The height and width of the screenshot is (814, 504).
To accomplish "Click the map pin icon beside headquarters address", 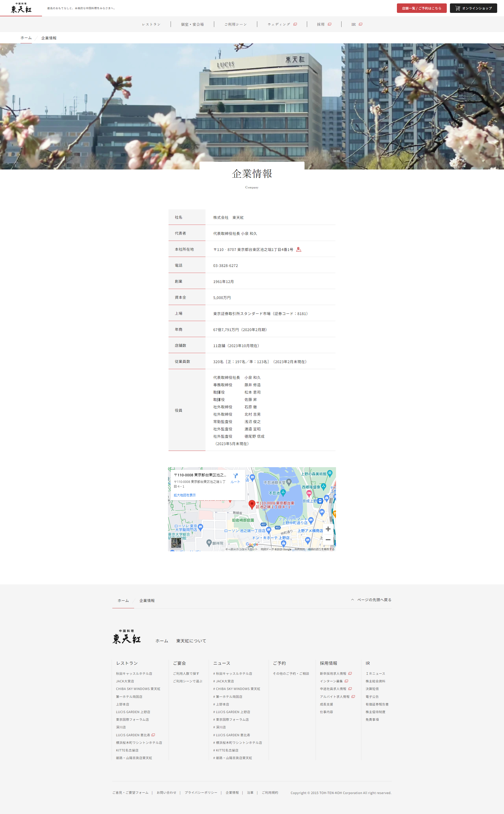I will tap(299, 250).
